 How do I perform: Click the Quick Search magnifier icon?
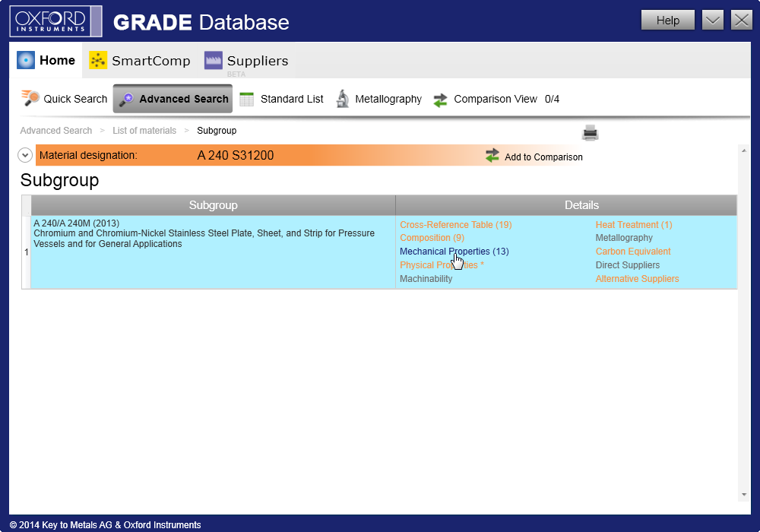click(x=30, y=98)
